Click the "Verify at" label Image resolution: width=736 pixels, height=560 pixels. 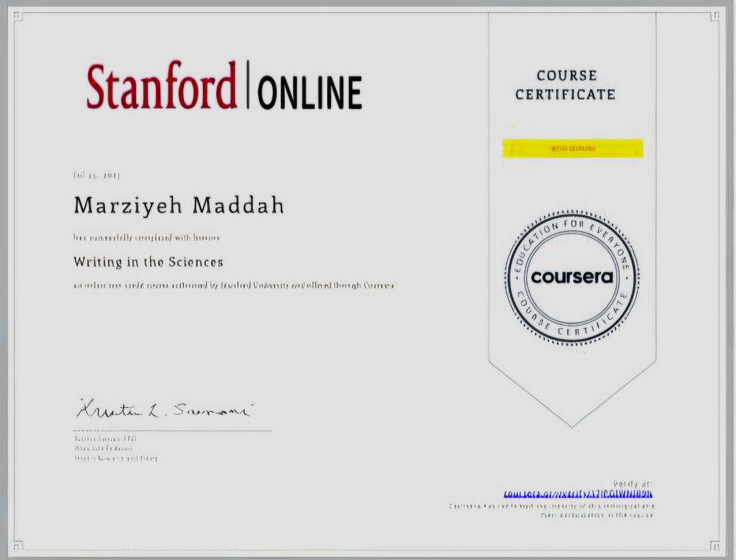632,484
